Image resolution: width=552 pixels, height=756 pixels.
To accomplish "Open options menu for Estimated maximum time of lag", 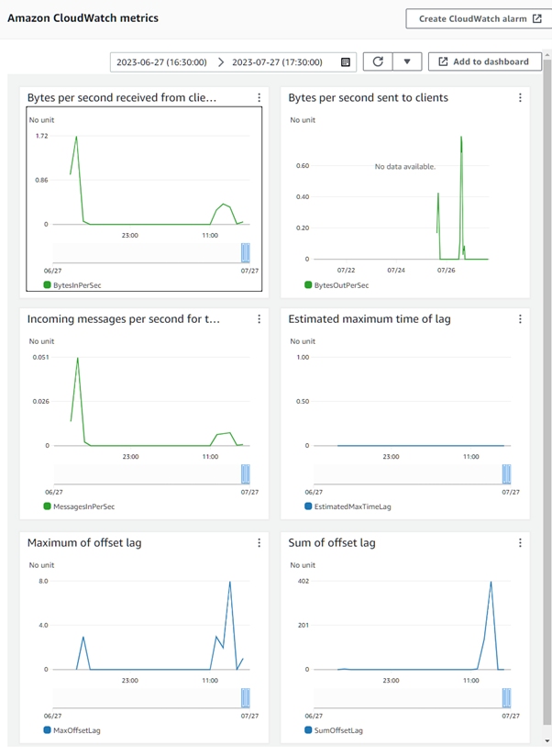I will click(x=520, y=319).
